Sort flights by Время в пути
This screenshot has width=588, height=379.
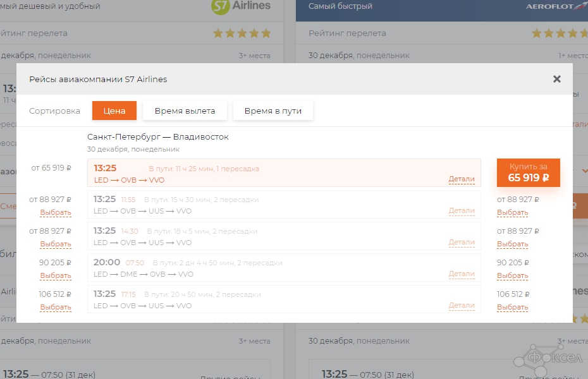click(x=273, y=111)
